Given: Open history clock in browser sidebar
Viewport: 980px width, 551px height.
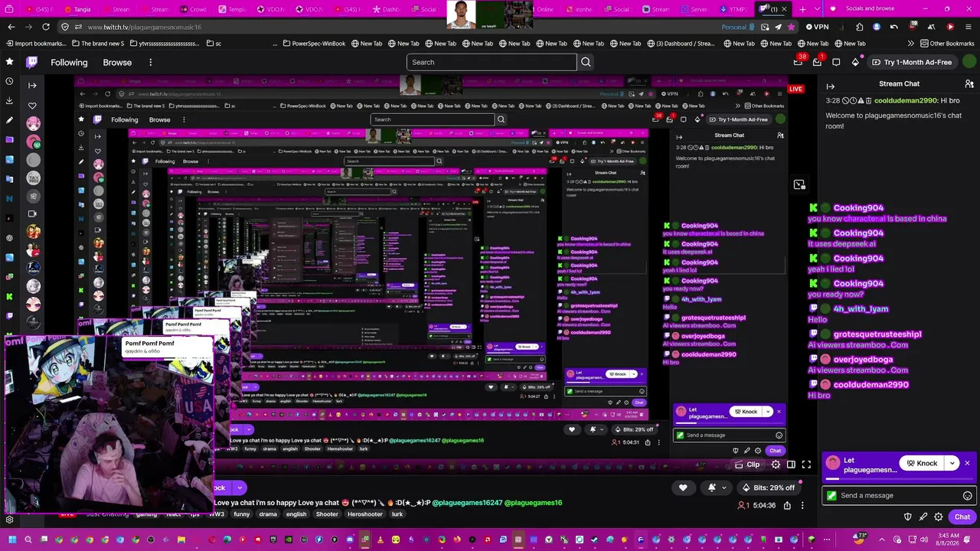Looking at the screenshot, I should click(x=9, y=81).
